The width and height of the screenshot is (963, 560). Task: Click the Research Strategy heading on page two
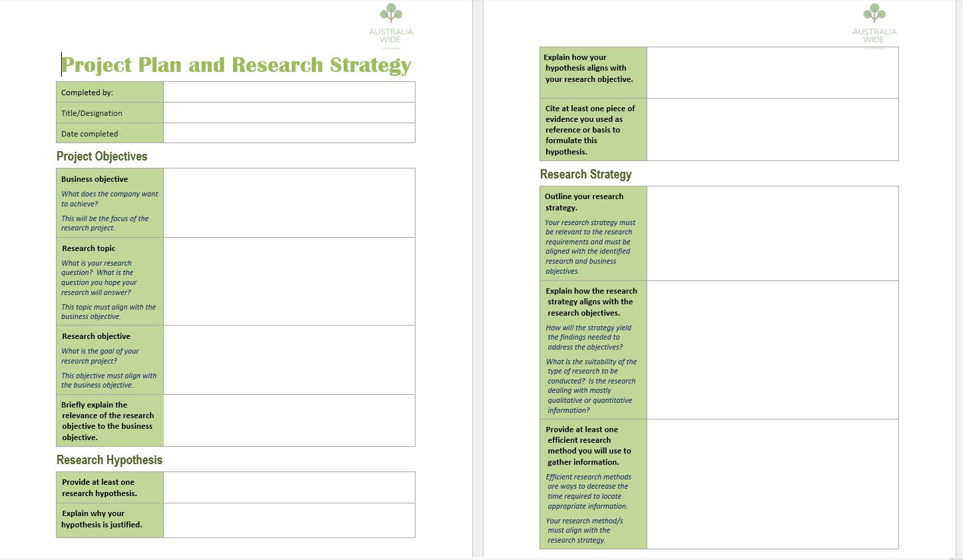click(585, 174)
